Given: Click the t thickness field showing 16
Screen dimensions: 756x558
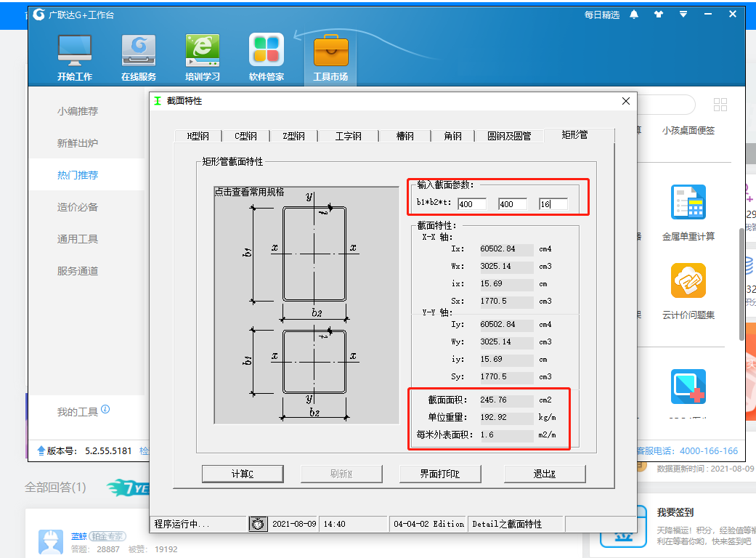Looking at the screenshot, I should pyautogui.click(x=553, y=204).
